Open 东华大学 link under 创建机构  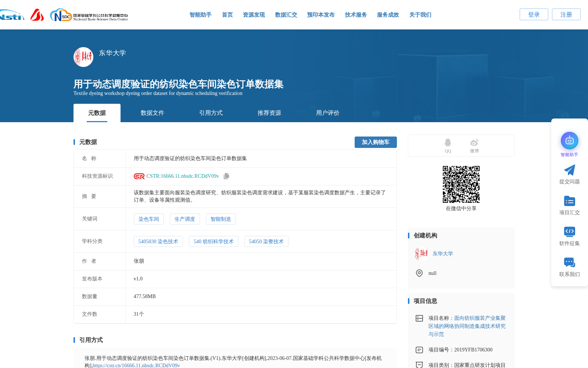point(443,254)
